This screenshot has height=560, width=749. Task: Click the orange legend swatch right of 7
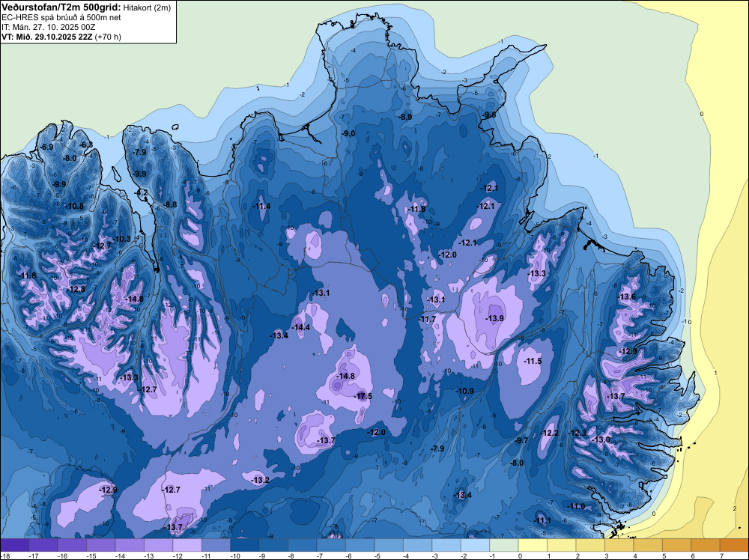coord(734,545)
